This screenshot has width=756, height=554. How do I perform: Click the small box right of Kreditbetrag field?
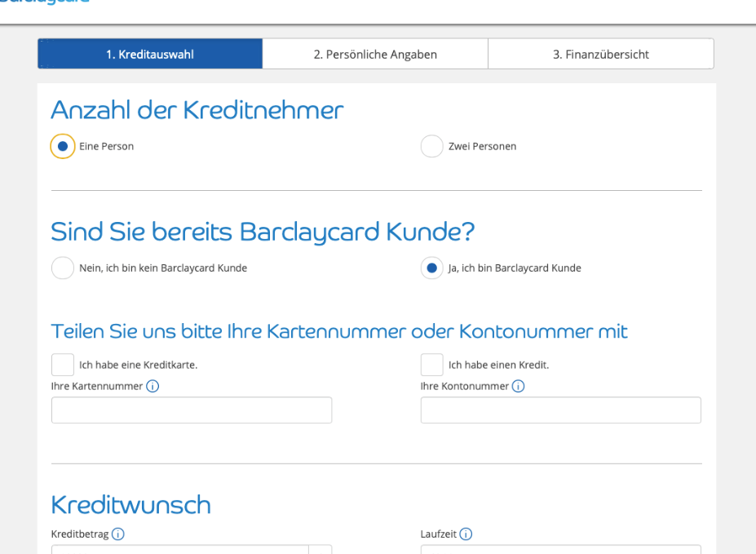(x=321, y=549)
